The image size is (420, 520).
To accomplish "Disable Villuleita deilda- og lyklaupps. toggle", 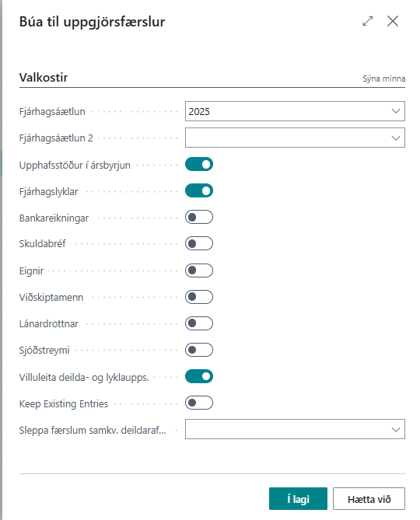I will [x=199, y=377].
